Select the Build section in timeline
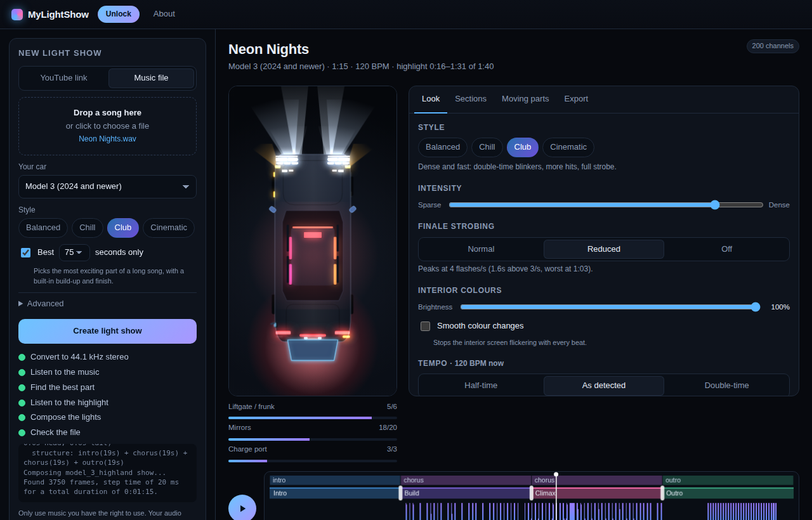This screenshot has height=520, width=812. coord(466,493)
